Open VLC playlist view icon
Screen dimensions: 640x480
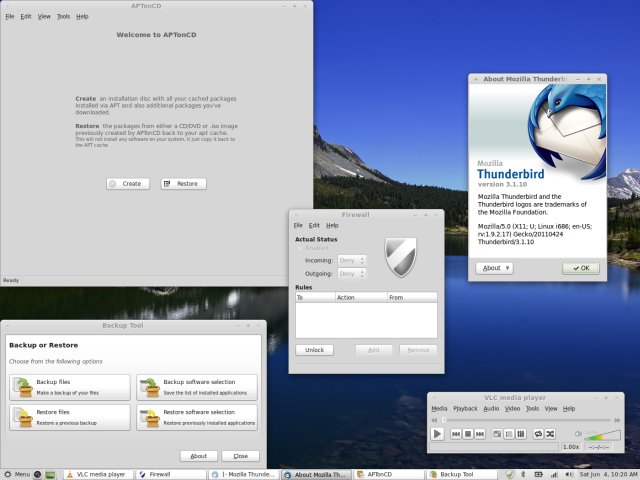coord(508,434)
